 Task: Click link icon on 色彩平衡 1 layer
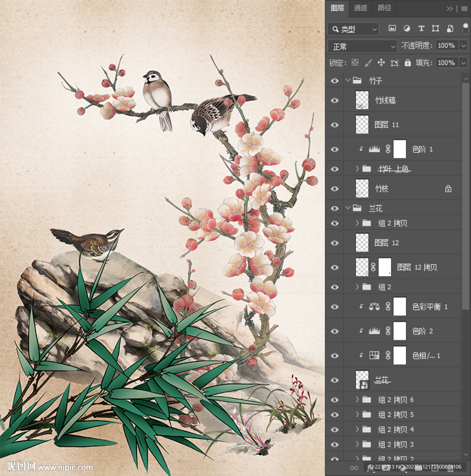click(x=388, y=307)
